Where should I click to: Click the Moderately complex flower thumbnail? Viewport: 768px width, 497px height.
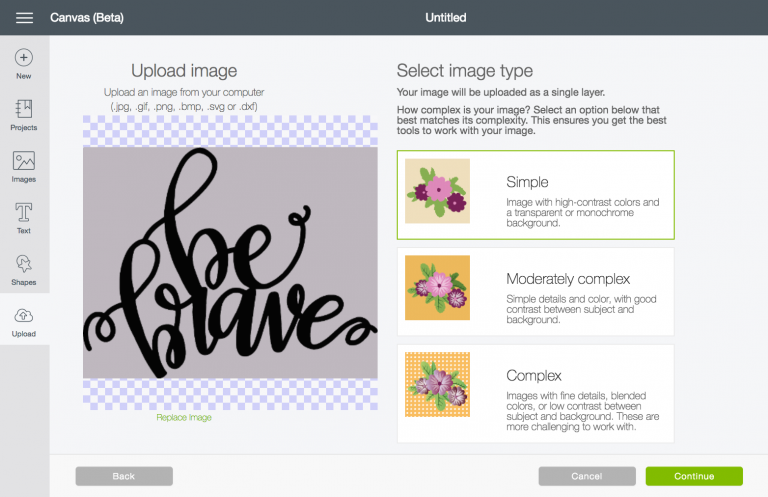click(x=437, y=287)
